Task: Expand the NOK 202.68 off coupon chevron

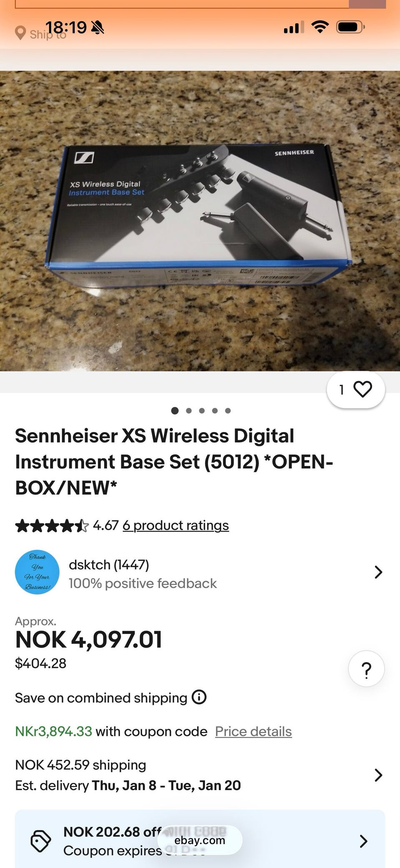Action: pyautogui.click(x=363, y=841)
